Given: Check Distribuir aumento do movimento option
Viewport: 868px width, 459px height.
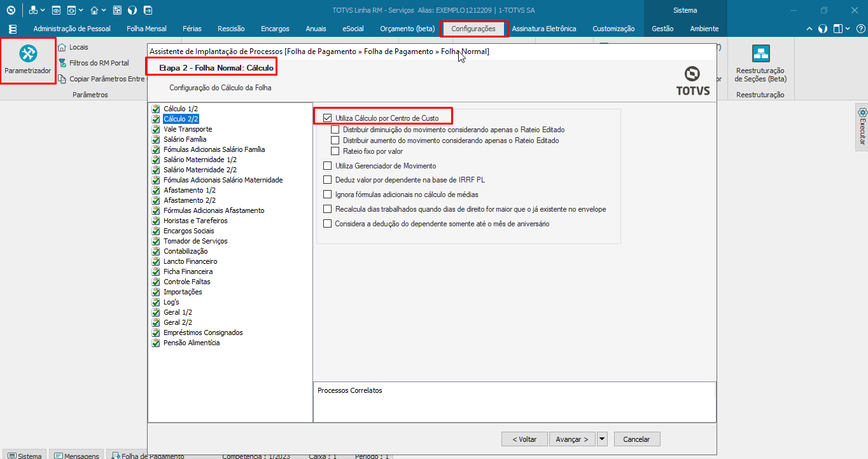Looking at the screenshot, I should coord(335,140).
